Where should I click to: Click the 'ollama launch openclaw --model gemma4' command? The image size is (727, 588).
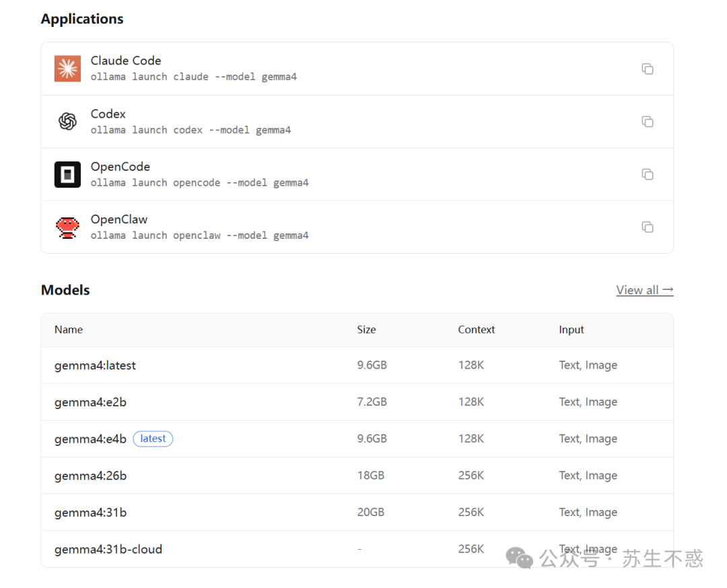click(x=200, y=236)
